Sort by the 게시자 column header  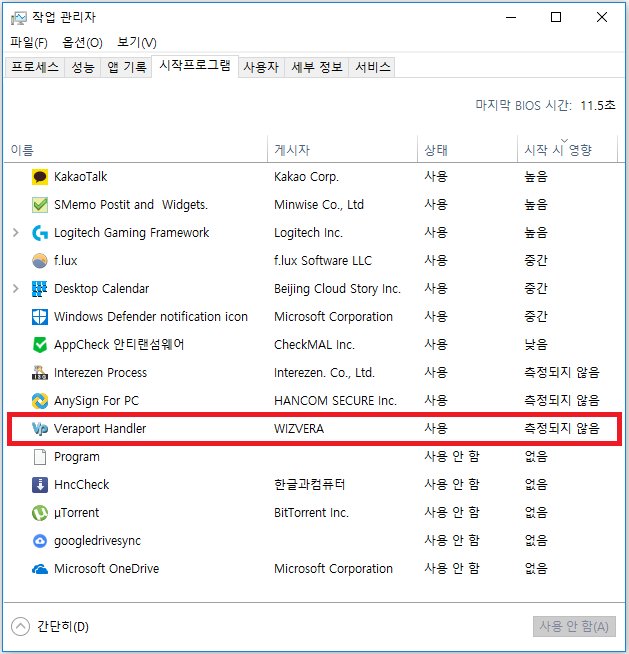click(342, 150)
